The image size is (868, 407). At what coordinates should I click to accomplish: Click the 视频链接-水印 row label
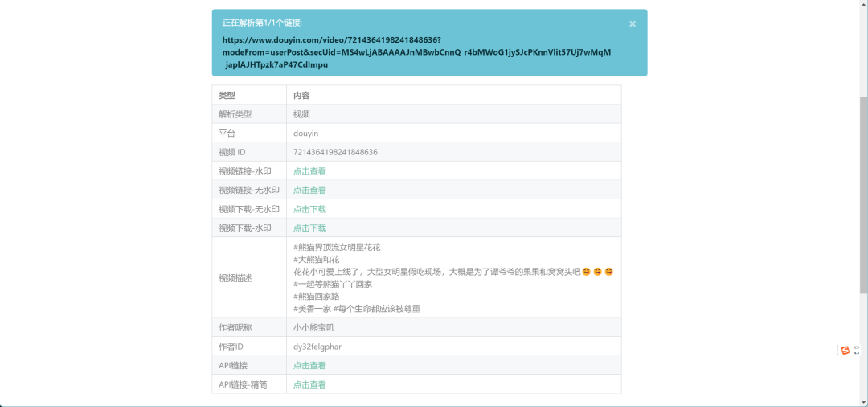244,171
